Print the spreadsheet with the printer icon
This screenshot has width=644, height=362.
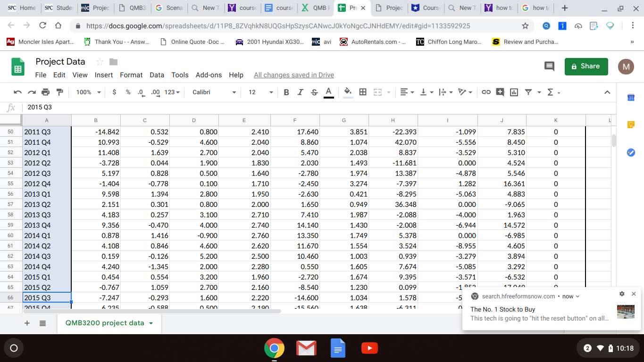point(46,92)
